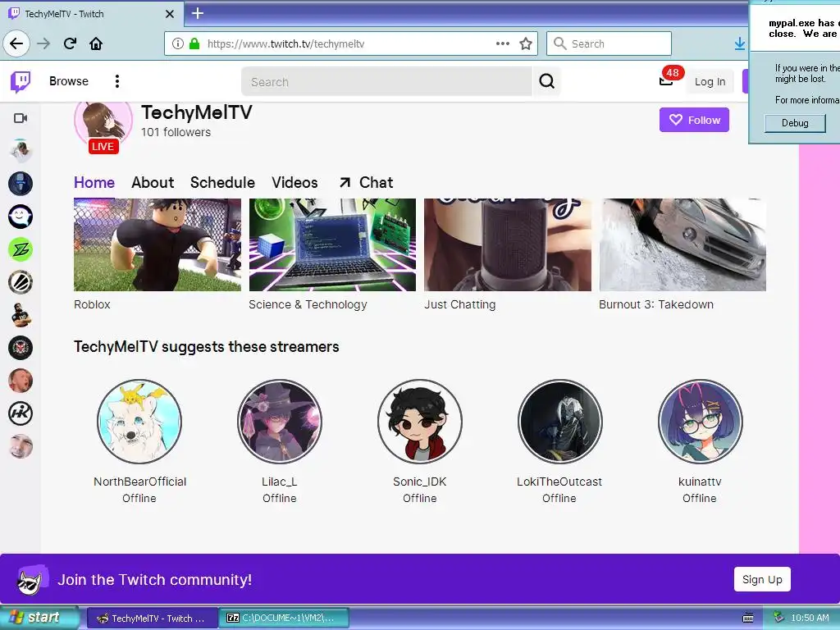Open Sonic_IDK streamer avatar
Screen dimensions: 840x630
click(420, 421)
